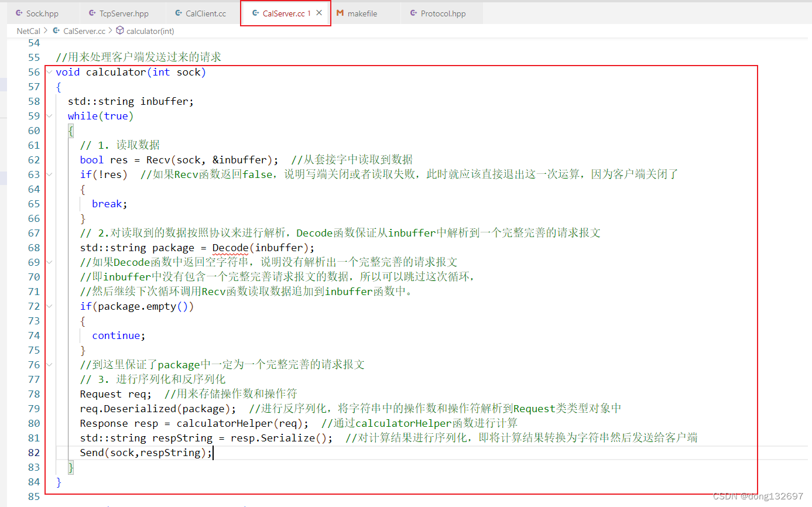Click the cube symbol icon in breadcrumbs
Viewport: 812px width, 507px height.
119,30
